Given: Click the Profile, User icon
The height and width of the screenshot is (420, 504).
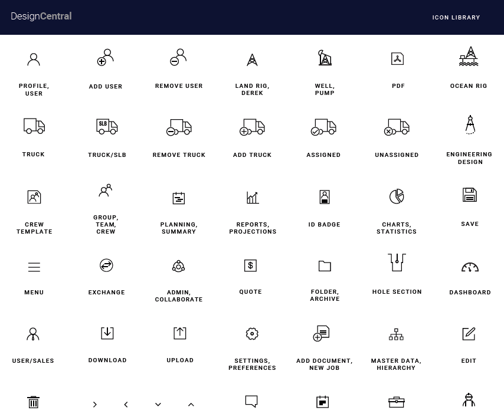Looking at the screenshot, I should [34, 60].
